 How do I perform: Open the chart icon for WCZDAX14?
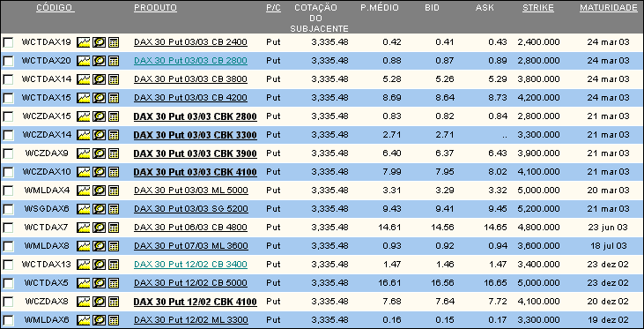click(84, 135)
